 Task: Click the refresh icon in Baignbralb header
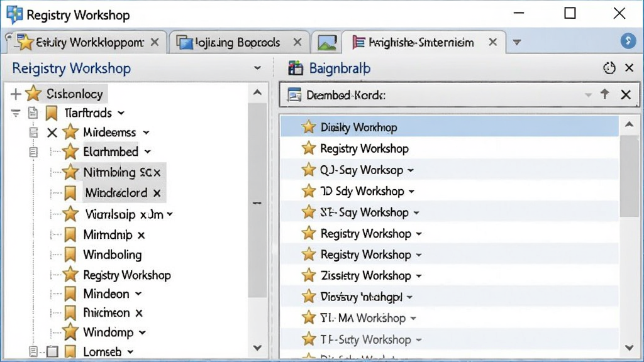click(x=609, y=68)
